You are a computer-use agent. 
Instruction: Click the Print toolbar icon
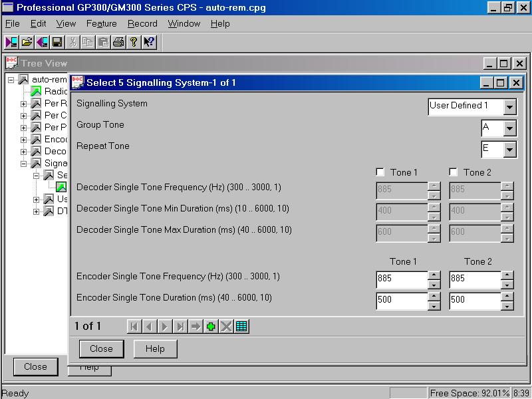pyautogui.click(x=118, y=42)
